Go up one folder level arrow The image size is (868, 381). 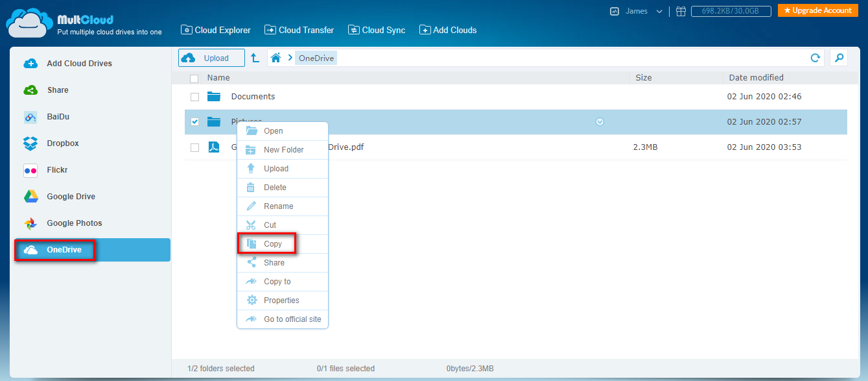coord(255,58)
